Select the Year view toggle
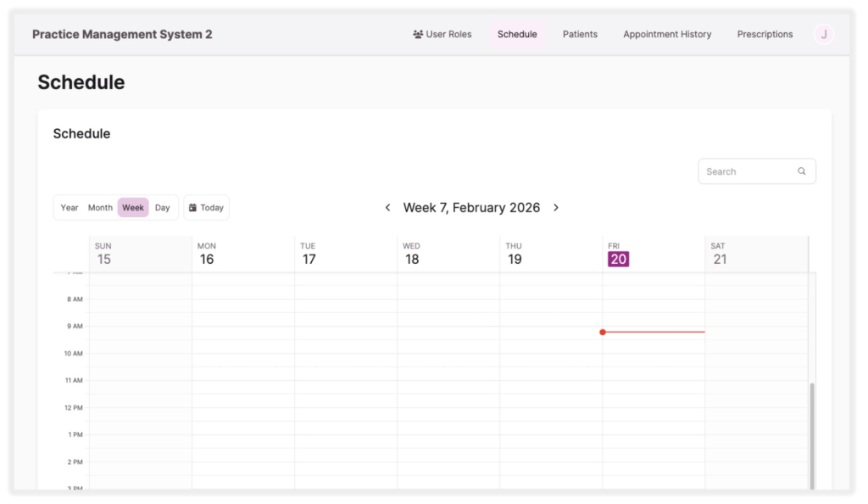Viewport: 868px width, 504px height. [x=69, y=207]
